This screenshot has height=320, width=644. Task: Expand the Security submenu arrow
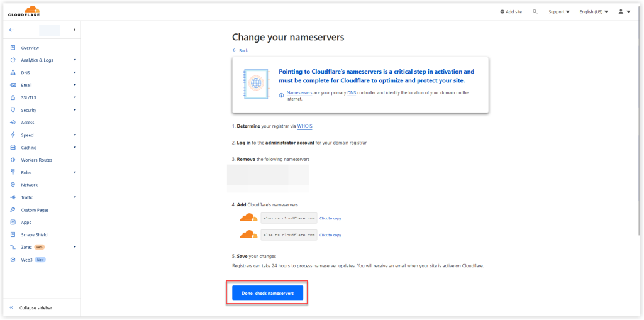point(75,110)
